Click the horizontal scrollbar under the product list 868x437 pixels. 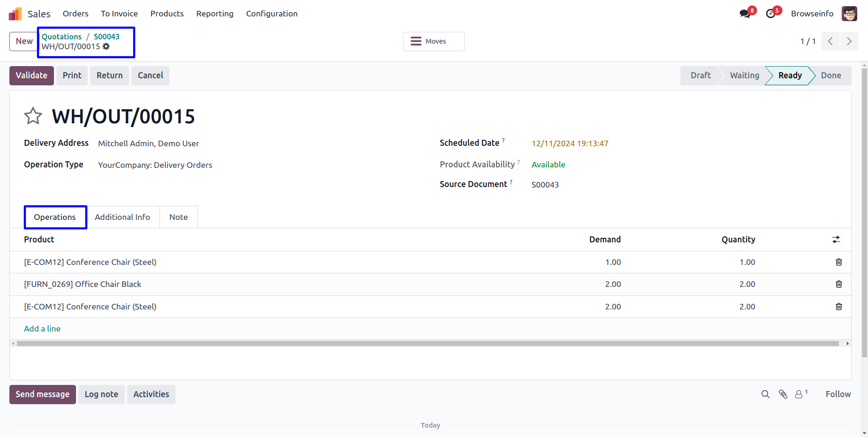427,344
